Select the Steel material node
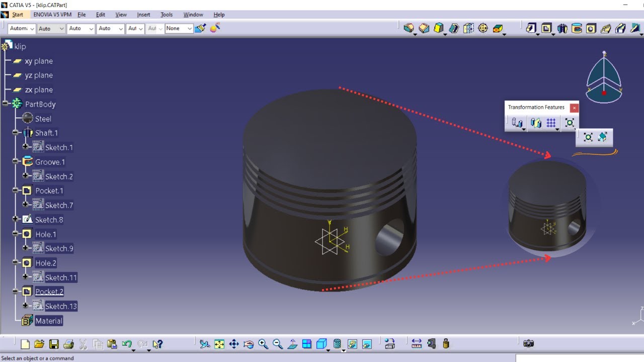This screenshot has height=362, width=644. [43, 119]
